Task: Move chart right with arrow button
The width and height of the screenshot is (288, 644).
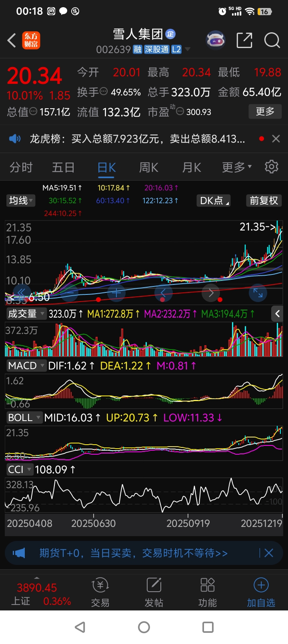Action: pos(211,293)
